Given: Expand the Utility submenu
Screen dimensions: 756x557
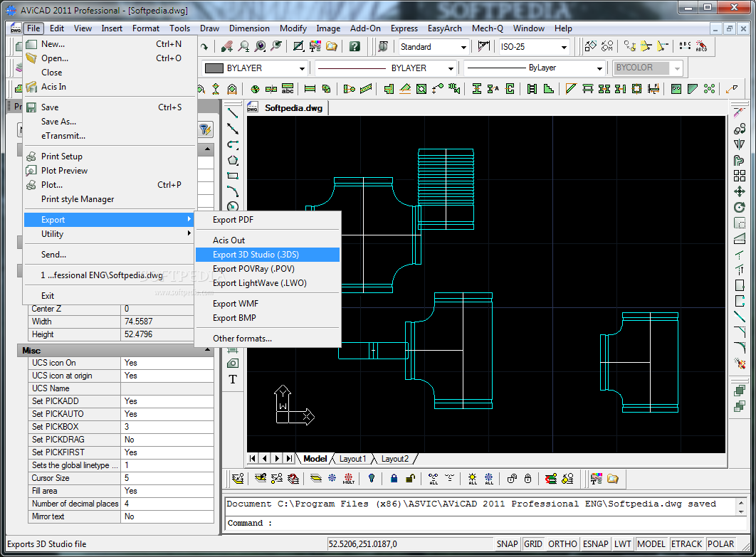Looking at the screenshot, I should [x=110, y=234].
